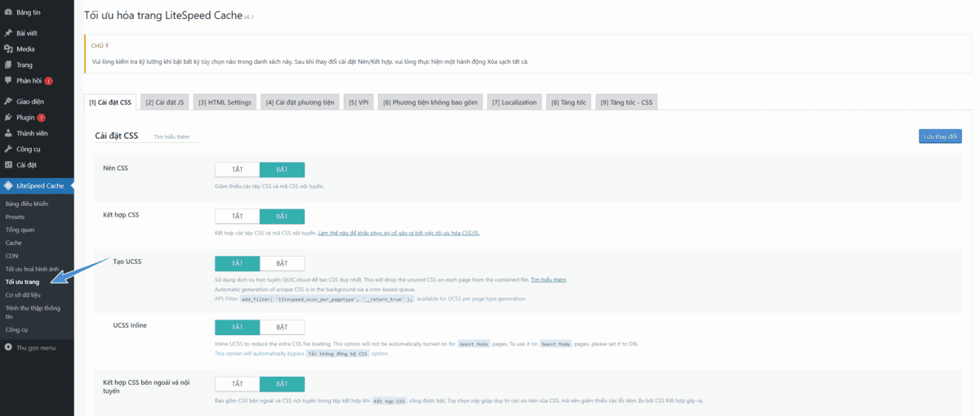Click the Cài đặt settings icon
This screenshot has width=980, height=416.
8,164
